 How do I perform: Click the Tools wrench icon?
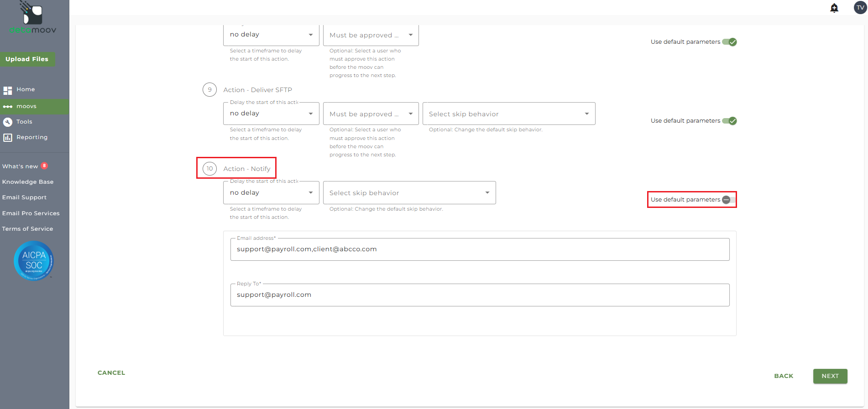click(x=8, y=122)
